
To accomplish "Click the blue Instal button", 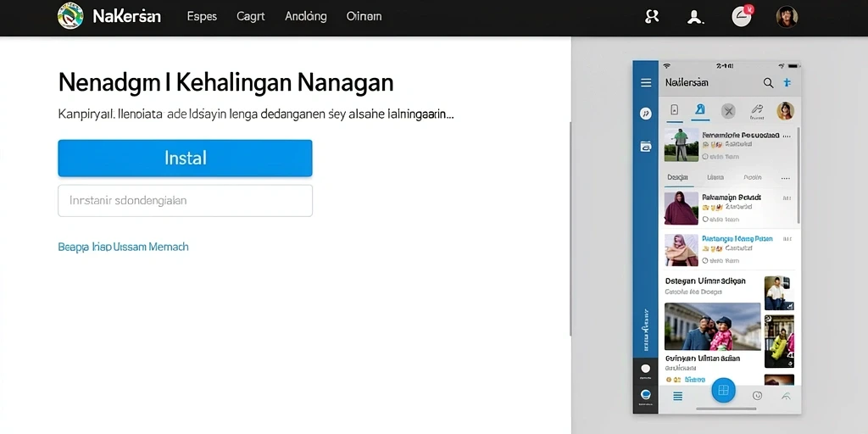I will pyautogui.click(x=185, y=159).
